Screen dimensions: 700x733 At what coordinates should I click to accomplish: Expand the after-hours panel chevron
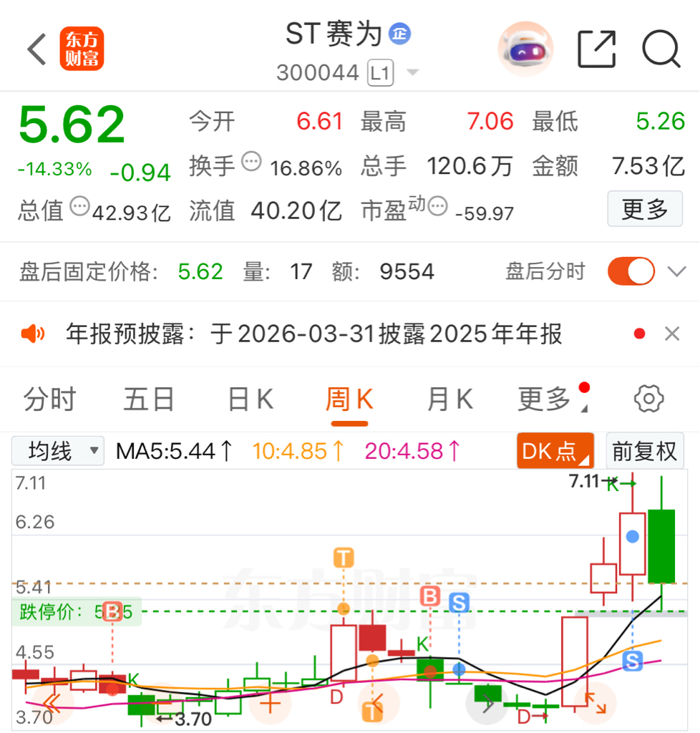(x=676, y=271)
